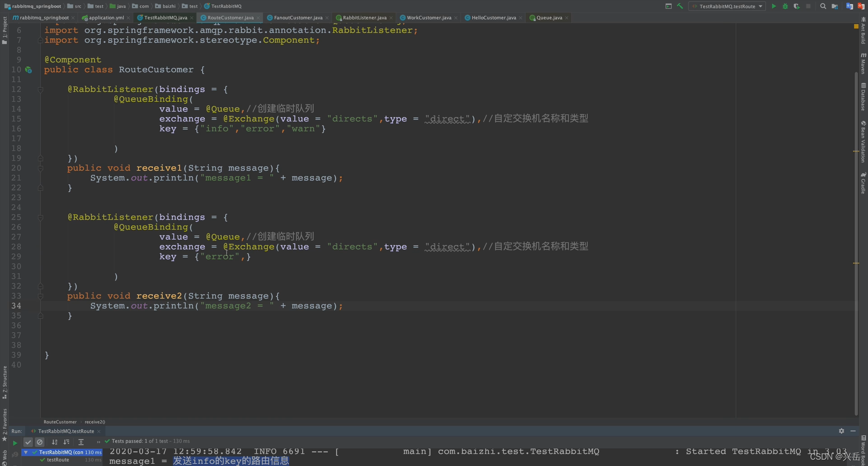Start debugging with the green bug icon
The image size is (868, 466).
785,6
